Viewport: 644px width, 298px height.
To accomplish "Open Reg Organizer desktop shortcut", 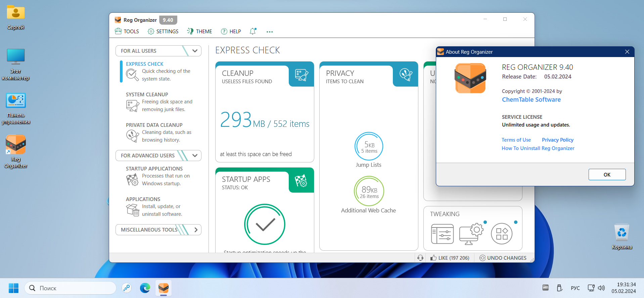I will tap(16, 152).
